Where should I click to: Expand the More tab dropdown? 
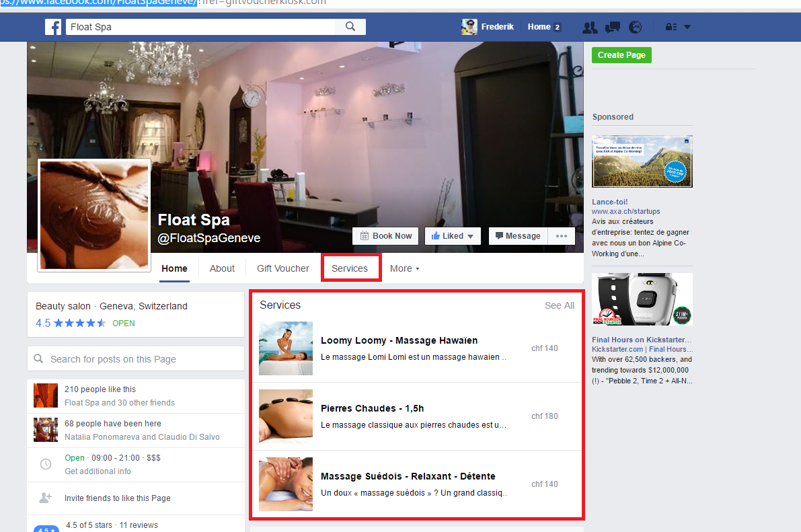404,268
